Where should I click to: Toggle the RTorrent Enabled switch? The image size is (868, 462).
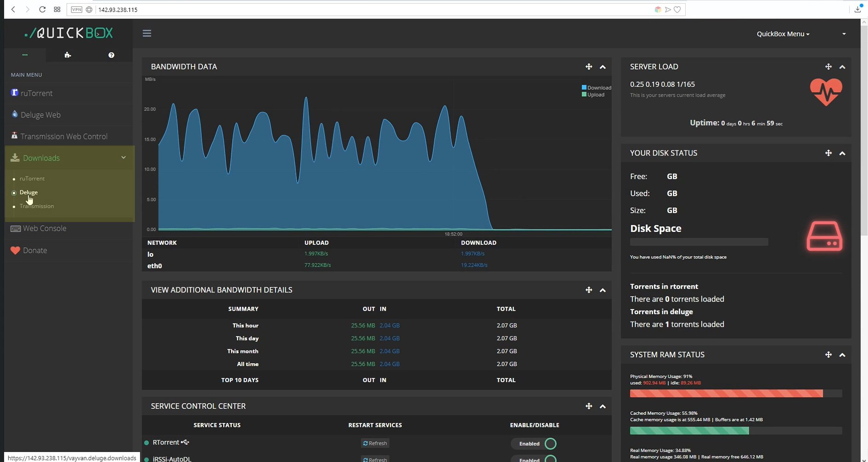pos(534,444)
